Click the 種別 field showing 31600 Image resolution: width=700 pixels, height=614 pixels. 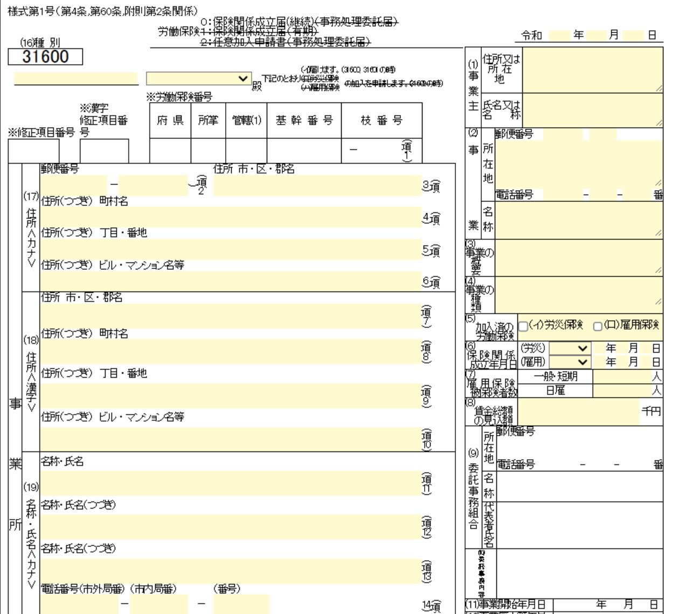(x=45, y=57)
